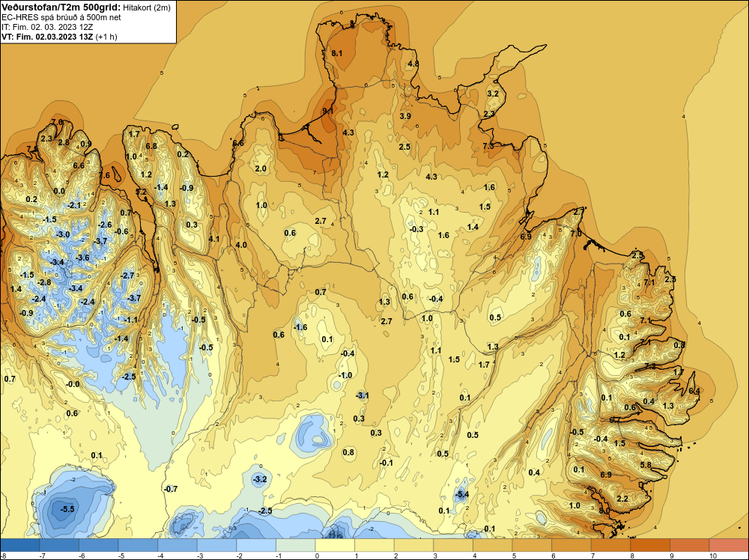Image resolution: width=749 pixels, height=560 pixels.
Task: Click the -0.7 temperature reading
Action: coord(171,489)
